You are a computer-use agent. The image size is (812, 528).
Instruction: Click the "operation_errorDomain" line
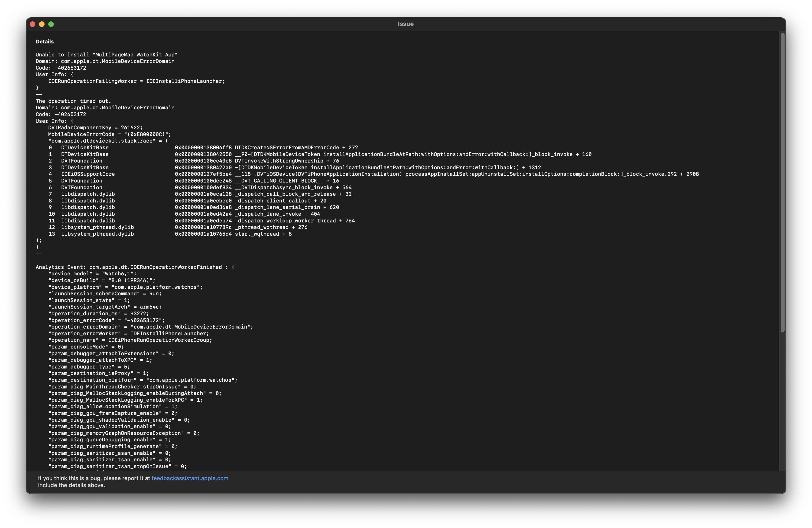[151, 327]
